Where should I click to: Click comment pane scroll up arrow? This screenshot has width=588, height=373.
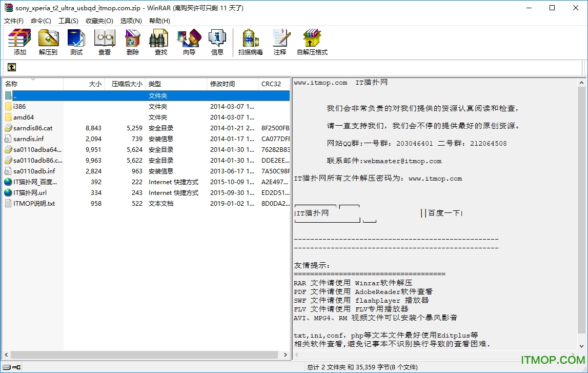(x=581, y=83)
